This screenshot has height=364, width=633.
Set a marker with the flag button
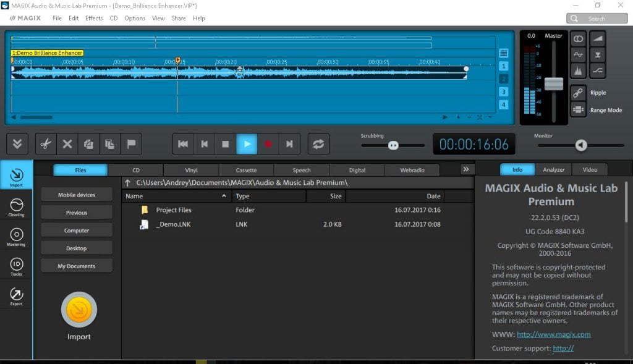tap(131, 143)
